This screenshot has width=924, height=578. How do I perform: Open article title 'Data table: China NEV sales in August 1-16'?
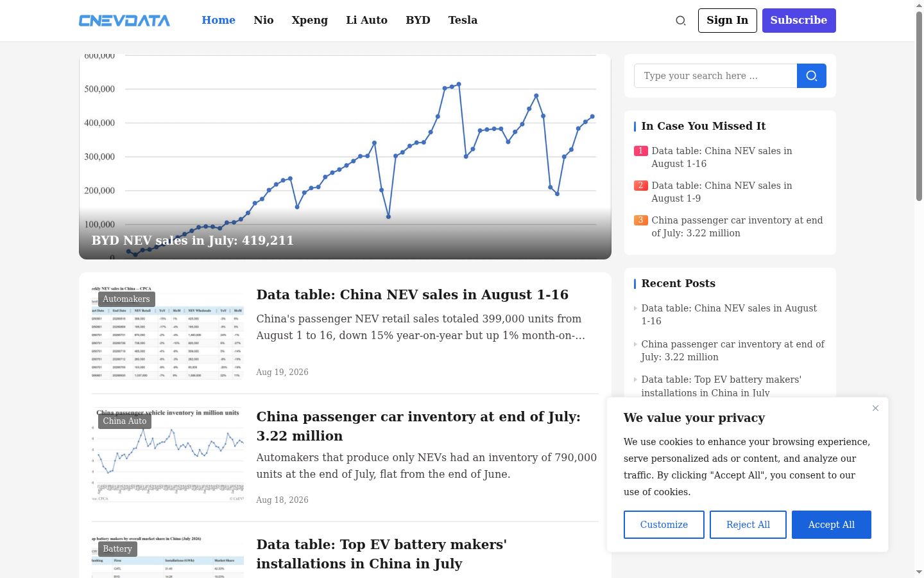[413, 295]
